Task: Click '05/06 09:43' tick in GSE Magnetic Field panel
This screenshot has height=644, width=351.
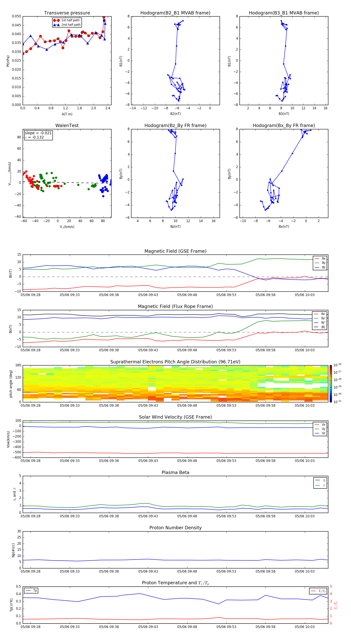Action: 148,295
